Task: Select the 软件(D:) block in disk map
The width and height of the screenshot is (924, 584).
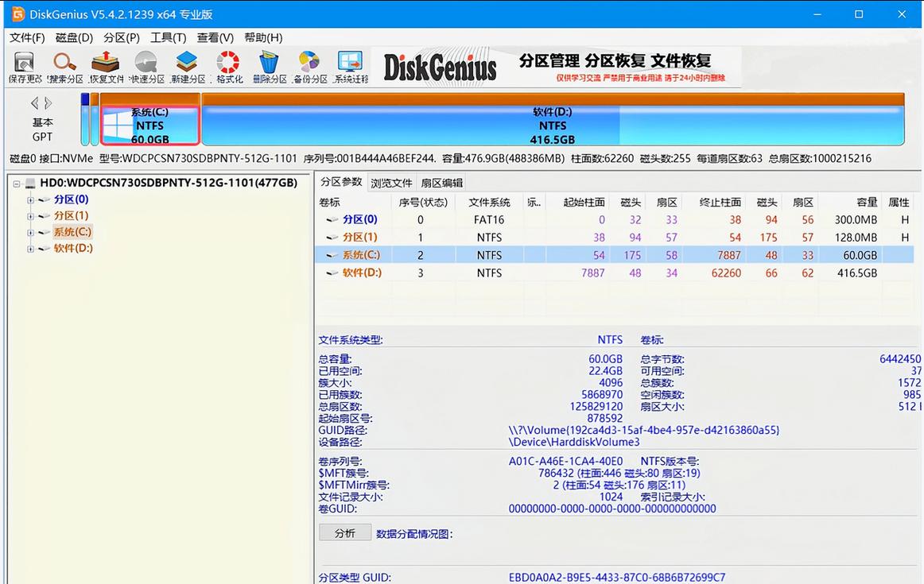Action: (552, 126)
